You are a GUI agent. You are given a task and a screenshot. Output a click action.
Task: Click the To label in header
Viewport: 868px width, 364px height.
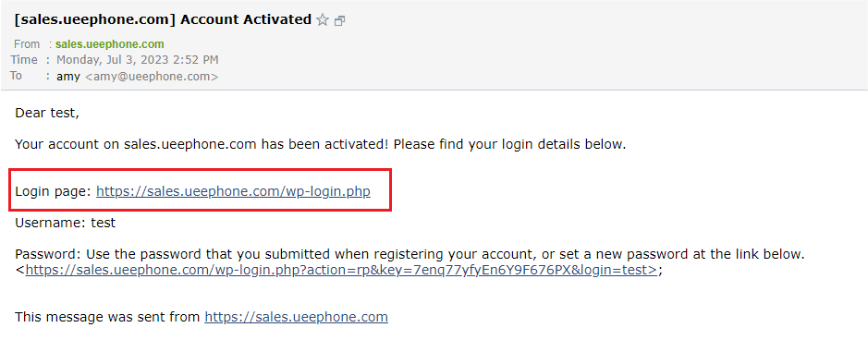(16, 76)
